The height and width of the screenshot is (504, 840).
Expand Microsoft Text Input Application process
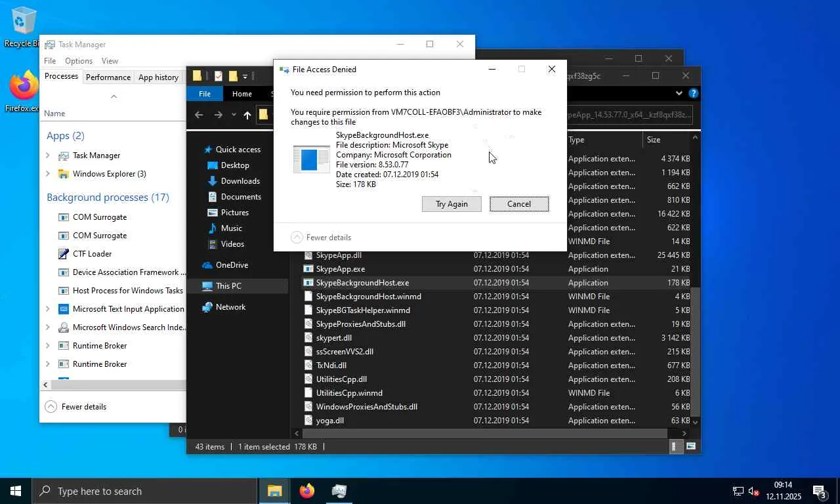[x=47, y=309]
